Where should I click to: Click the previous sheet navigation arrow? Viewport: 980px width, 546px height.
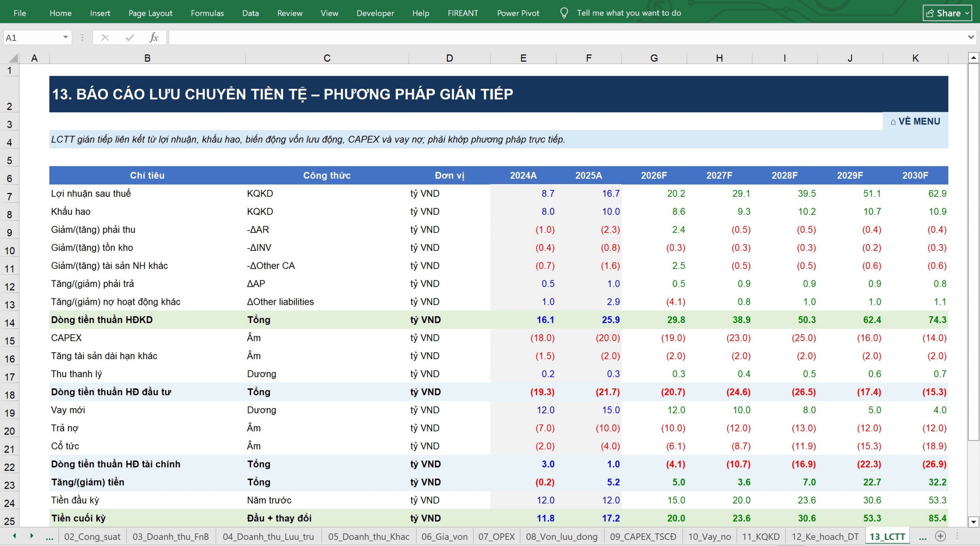(15, 536)
